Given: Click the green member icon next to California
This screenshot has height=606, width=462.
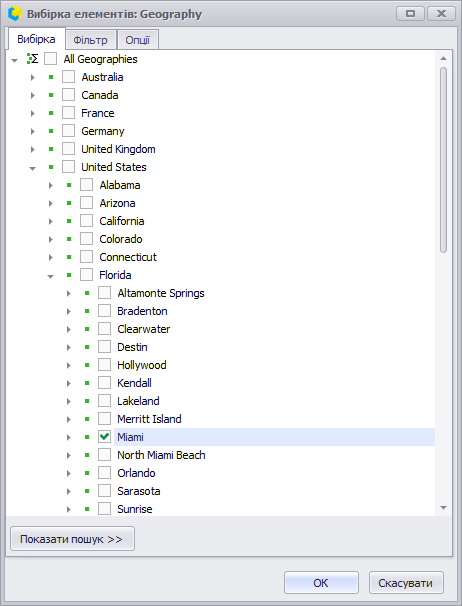Looking at the screenshot, I should click(69, 221).
